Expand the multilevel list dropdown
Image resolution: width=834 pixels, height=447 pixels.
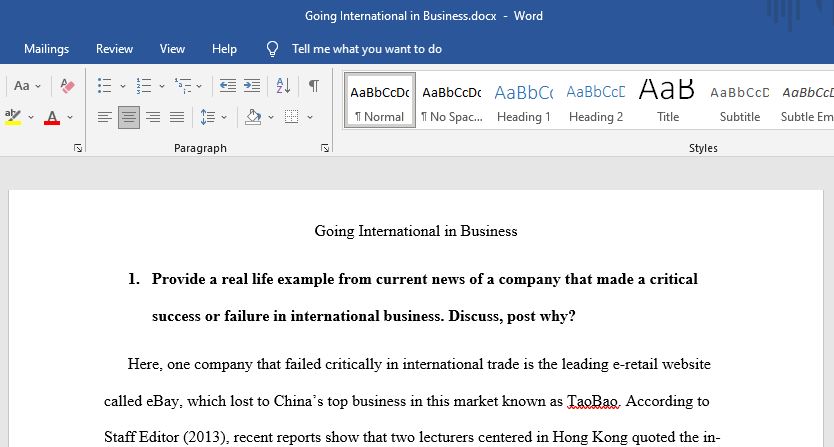pos(199,86)
